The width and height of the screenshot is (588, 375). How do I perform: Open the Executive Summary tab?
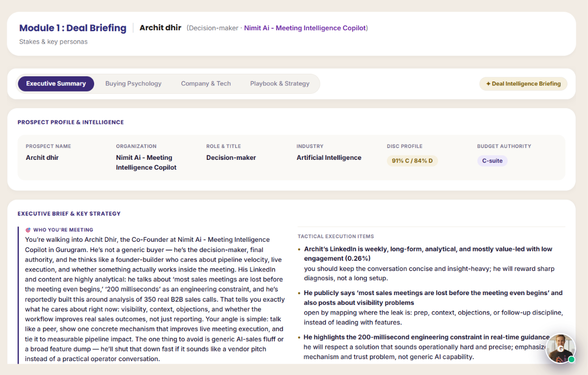click(x=56, y=84)
